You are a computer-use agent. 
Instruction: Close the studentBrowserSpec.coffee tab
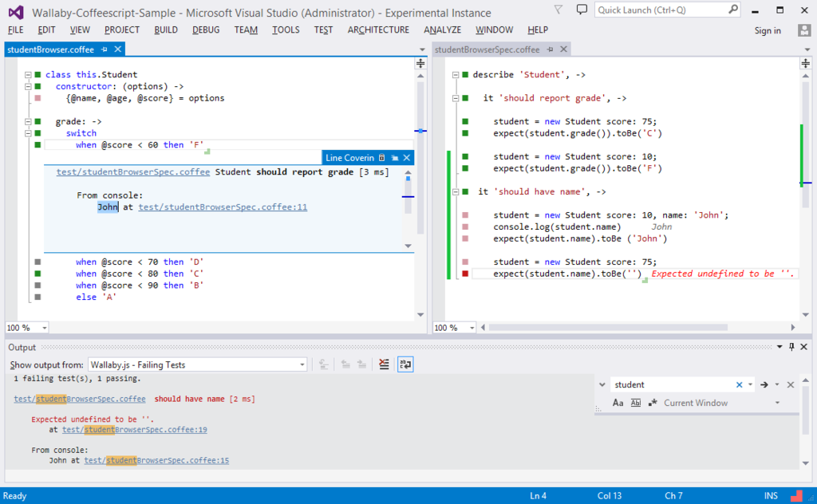pos(563,49)
